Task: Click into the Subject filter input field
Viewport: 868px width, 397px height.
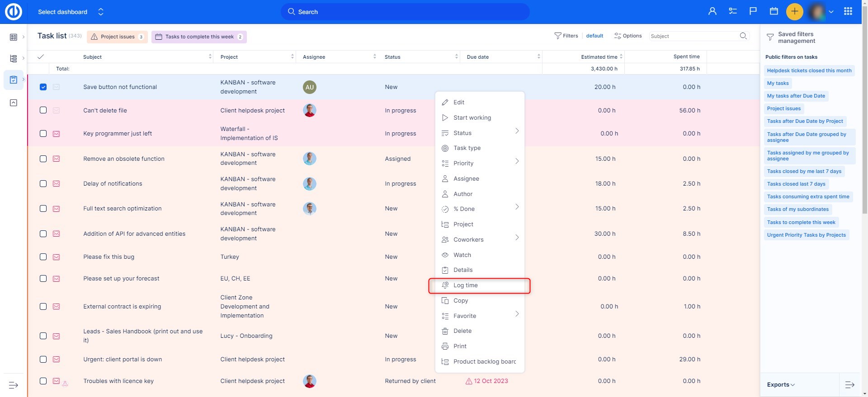Action: pyautogui.click(x=693, y=36)
